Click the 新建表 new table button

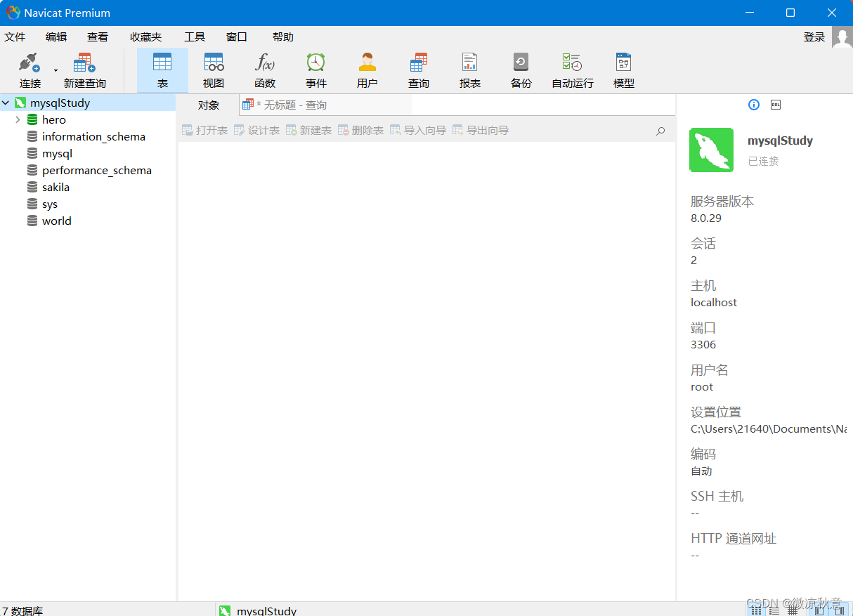308,131
